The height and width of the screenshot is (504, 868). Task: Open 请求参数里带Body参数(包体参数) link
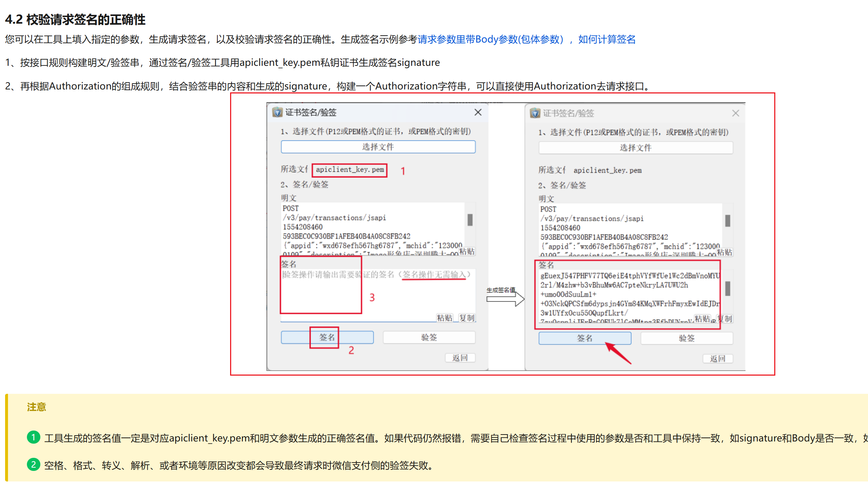(x=490, y=39)
